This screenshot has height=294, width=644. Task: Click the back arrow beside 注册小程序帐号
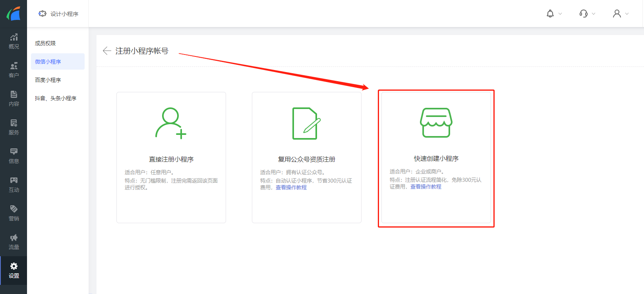click(x=106, y=51)
